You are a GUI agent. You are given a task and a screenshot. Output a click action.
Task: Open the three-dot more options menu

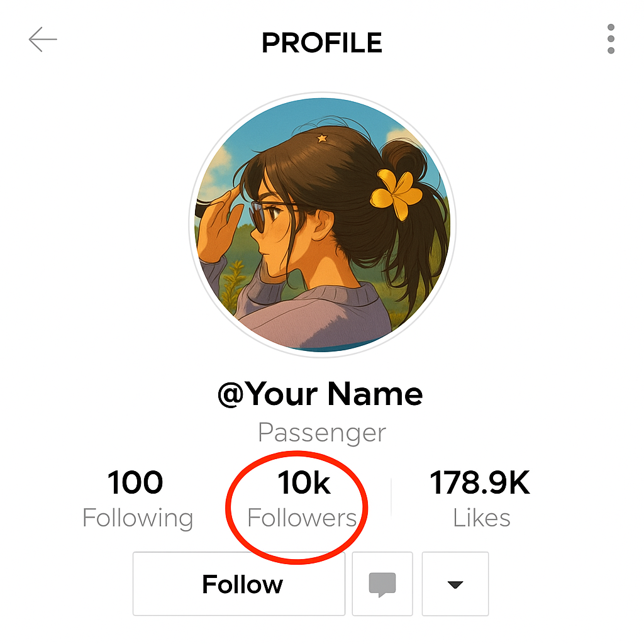pyautogui.click(x=611, y=39)
